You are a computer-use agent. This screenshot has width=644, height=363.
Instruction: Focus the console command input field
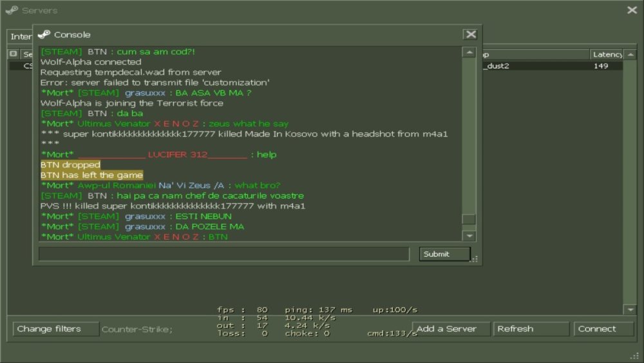(224, 254)
